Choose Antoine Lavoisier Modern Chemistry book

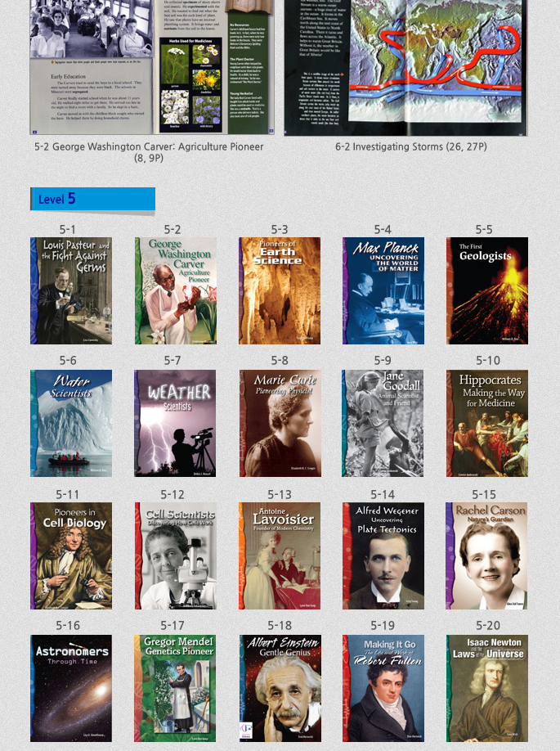pos(280,555)
